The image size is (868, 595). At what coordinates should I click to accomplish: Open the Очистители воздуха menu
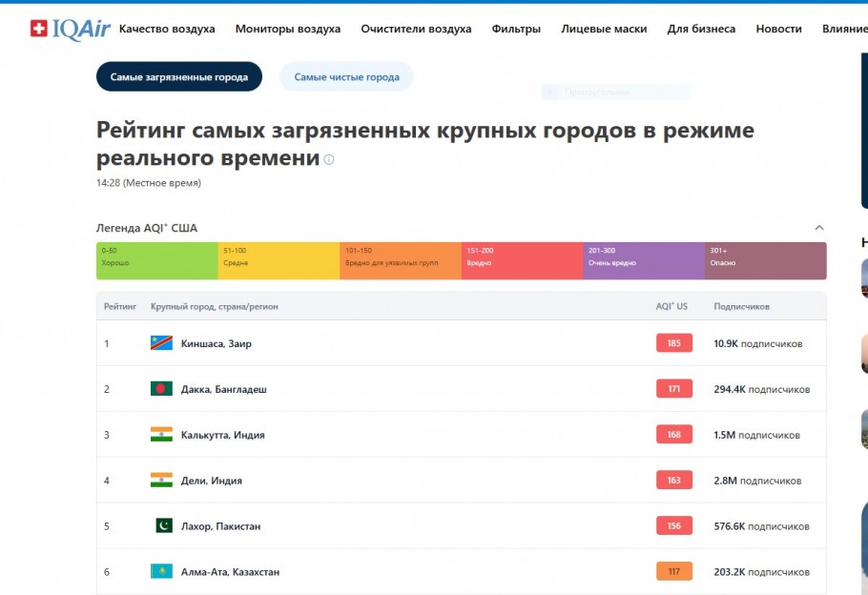[x=416, y=29]
